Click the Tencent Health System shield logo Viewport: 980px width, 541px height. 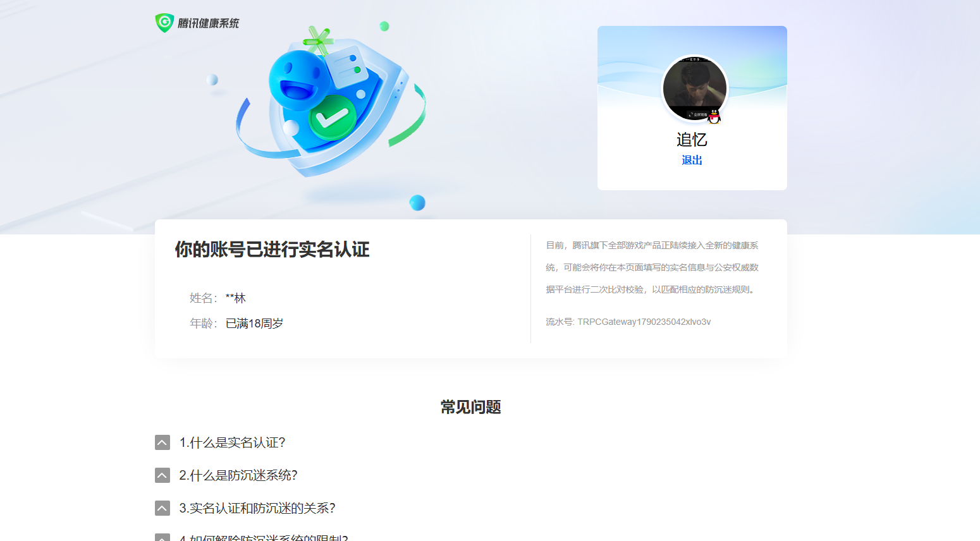point(164,23)
